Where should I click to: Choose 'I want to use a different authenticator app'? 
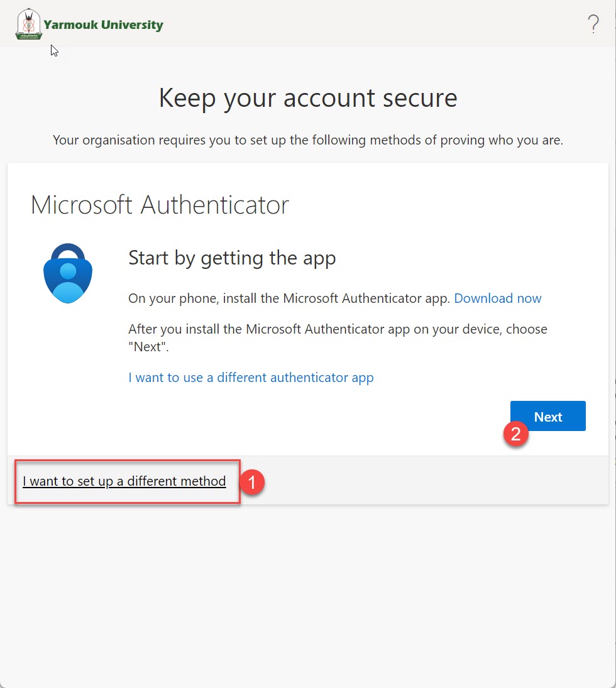pos(251,378)
